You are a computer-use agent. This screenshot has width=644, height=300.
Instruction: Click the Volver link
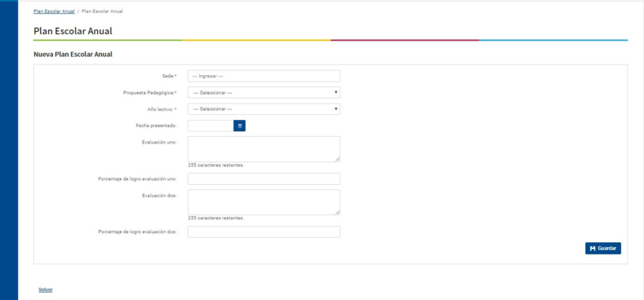(x=46, y=289)
